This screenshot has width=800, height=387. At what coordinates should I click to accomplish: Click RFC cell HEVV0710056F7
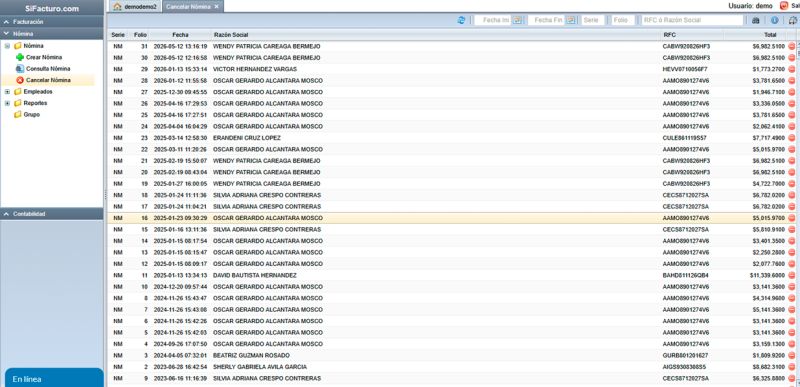click(685, 69)
